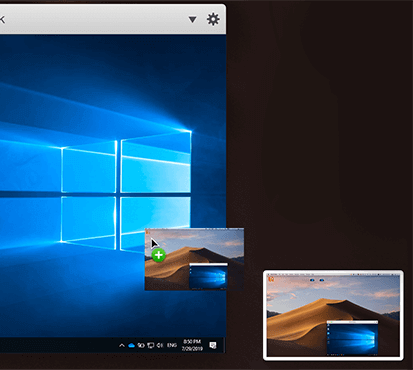Image resolution: width=413 pixels, height=370 pixels.
Task: Expand the triangle dropdown beside the gear
Action: pos(192,20)
